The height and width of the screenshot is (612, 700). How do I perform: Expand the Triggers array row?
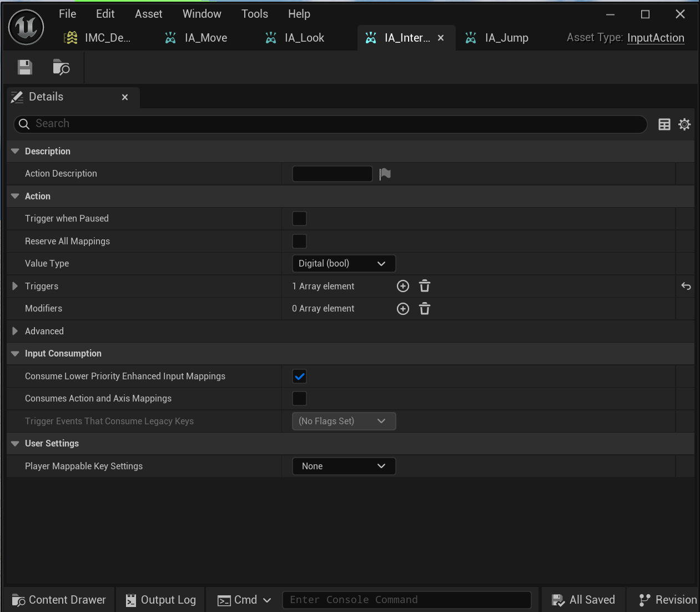[15, 286]
